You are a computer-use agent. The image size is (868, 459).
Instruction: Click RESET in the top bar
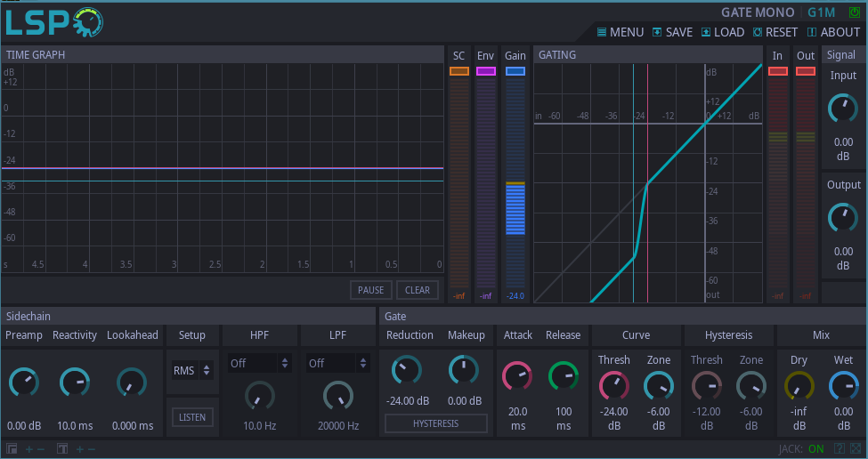(x=775, y=32)
